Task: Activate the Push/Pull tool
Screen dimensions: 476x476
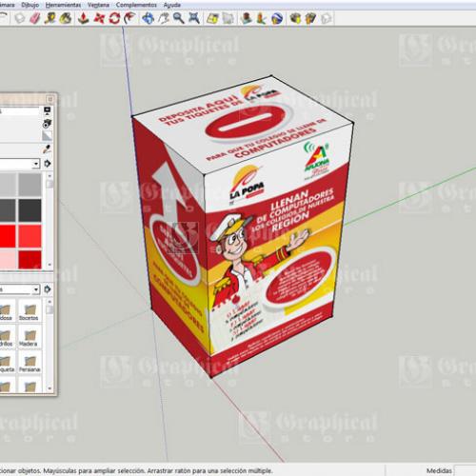Action: point(84,18)
